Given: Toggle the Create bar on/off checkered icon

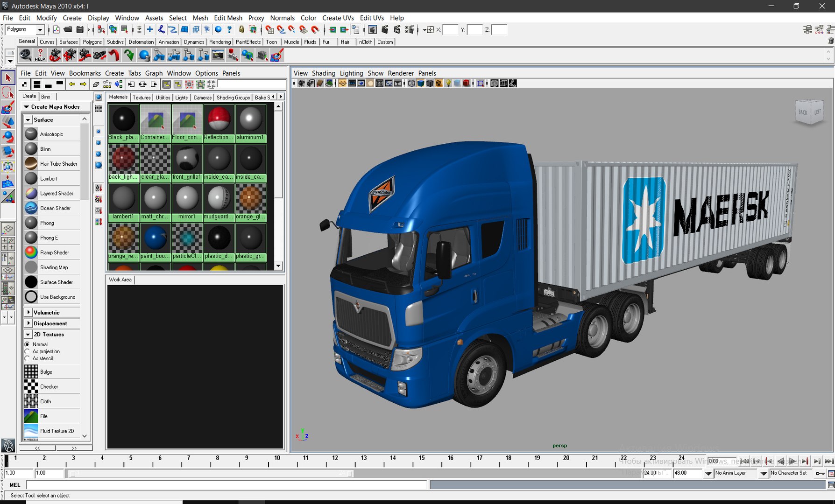Looking at the screenshot, I should click(x=25, y=84).
